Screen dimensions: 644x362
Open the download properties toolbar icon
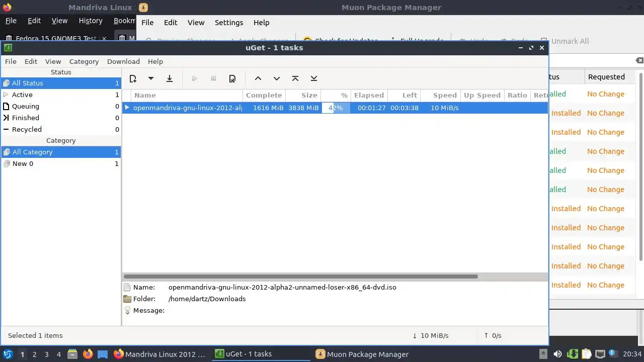232,78
